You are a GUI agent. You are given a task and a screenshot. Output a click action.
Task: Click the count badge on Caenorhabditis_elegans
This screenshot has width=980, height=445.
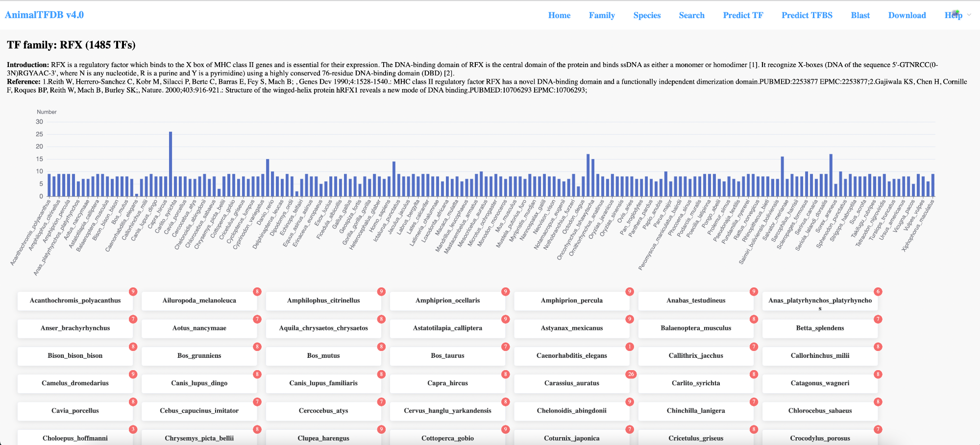[x=630, y=347]
